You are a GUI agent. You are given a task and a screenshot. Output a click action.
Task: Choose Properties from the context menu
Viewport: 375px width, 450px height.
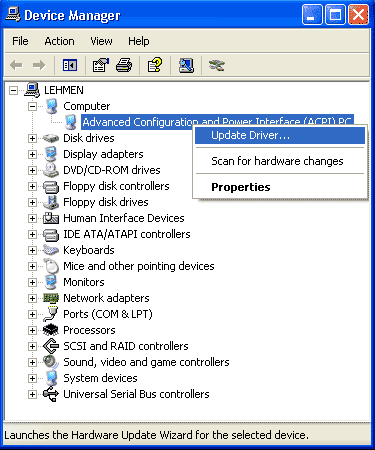pyautogui.click(x=280, y=187)
